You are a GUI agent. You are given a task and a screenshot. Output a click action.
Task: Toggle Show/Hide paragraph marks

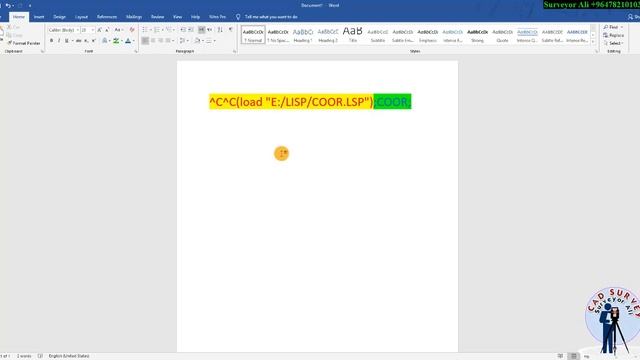coord(230,29)
